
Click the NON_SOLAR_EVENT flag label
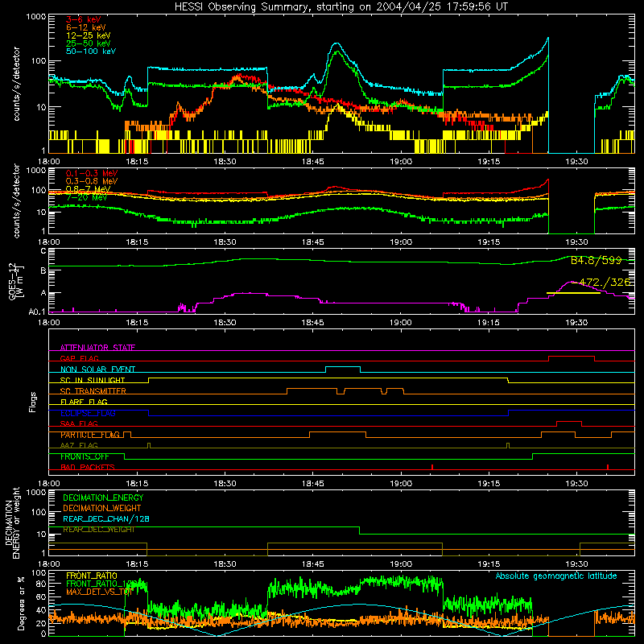point(97,369)
